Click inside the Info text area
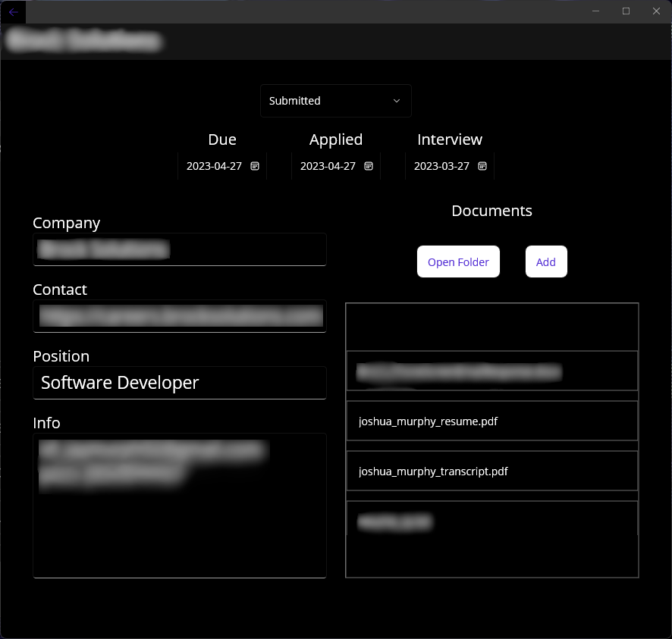672x639 pixels. 179,505
